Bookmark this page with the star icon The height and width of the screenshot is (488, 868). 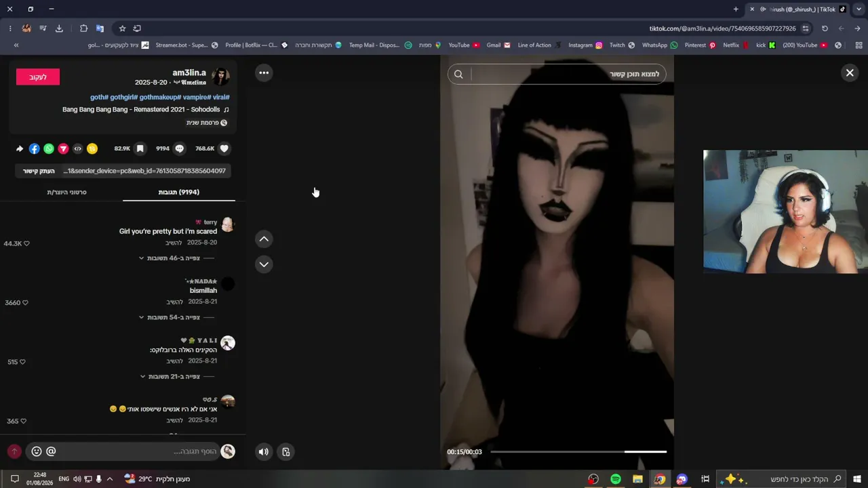pos(122,28)
